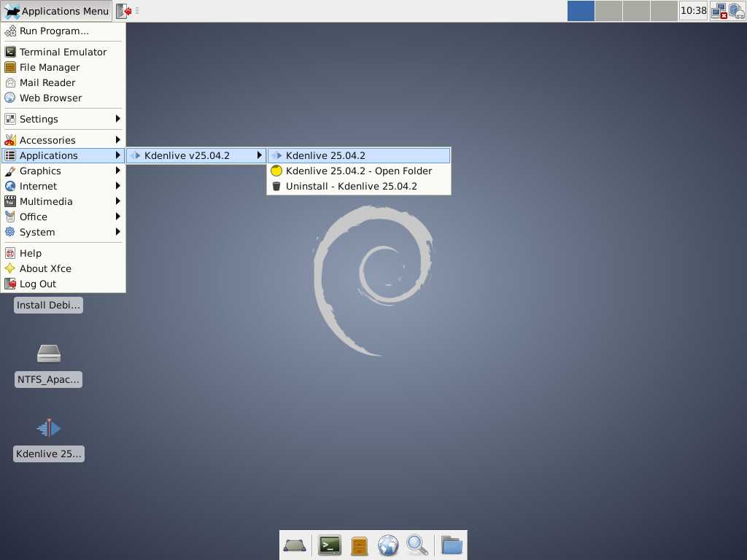Viewport: 747px width, 560px height.
Task: Open Application Finder magnifier in the dock
Action: 417,545
